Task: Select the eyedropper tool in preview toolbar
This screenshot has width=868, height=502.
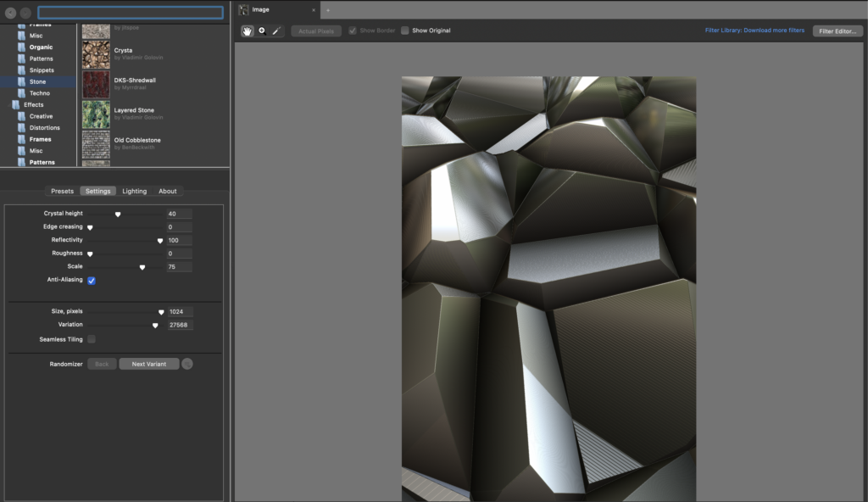Action: pos(276,31)
